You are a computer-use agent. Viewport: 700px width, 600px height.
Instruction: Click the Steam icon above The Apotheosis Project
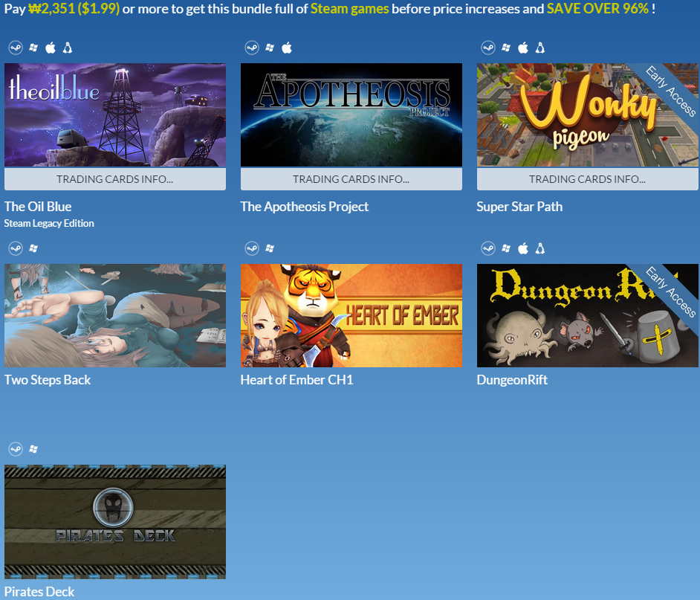point(252,48)
